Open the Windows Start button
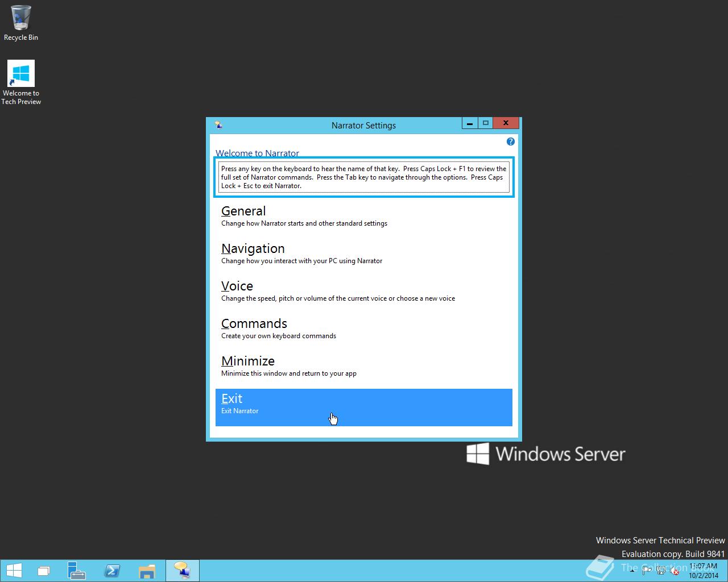Viewport: 728px width, 582px height. coord(14,571)
